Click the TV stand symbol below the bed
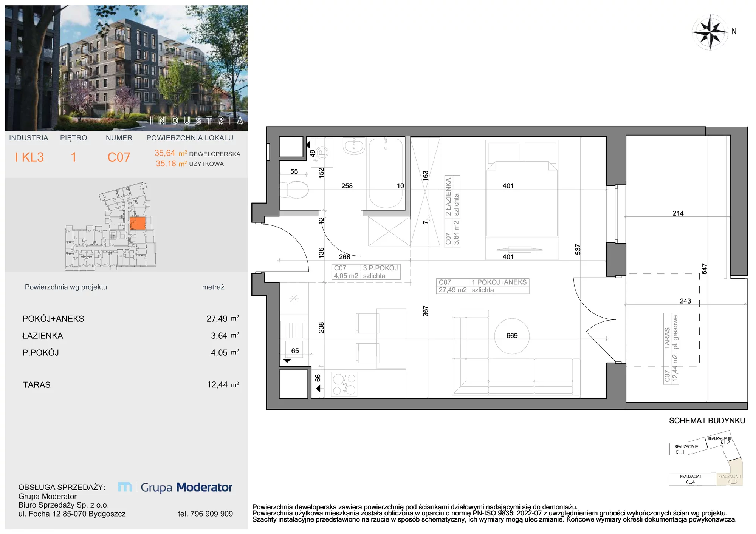The image size is (756, 534). 519,249
